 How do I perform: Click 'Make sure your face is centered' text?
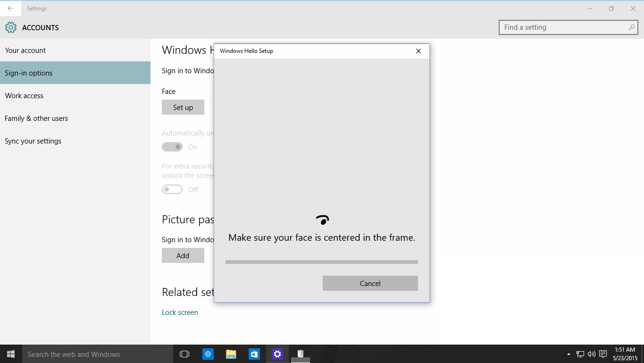322,237
